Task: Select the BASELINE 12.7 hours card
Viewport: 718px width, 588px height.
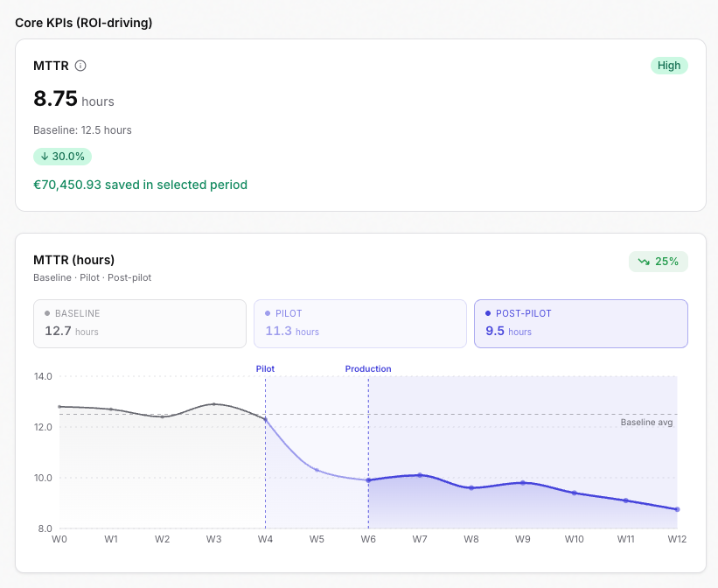Action: [140, 324]
